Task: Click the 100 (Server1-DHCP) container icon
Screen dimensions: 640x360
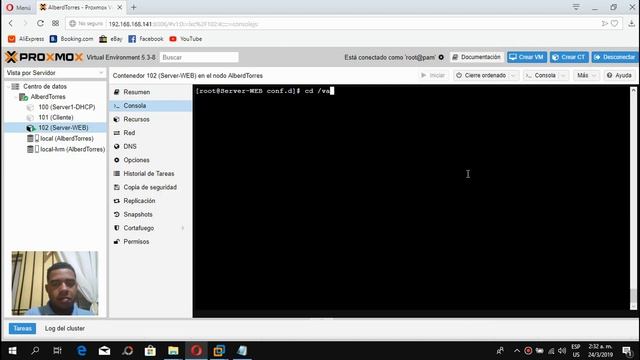Action: [x=30, y=107]
